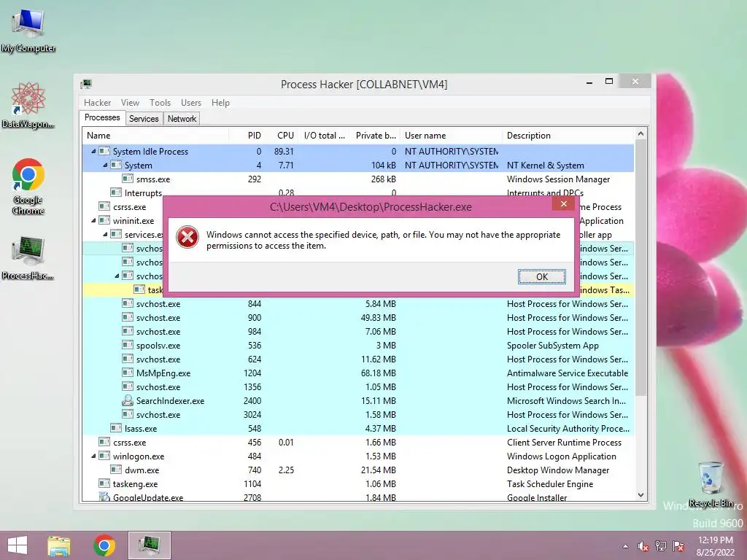Click the MsMpEng.exe process icon
Image resolution: width=747 pixels, height=560 pixels.
tap(127, 373)
